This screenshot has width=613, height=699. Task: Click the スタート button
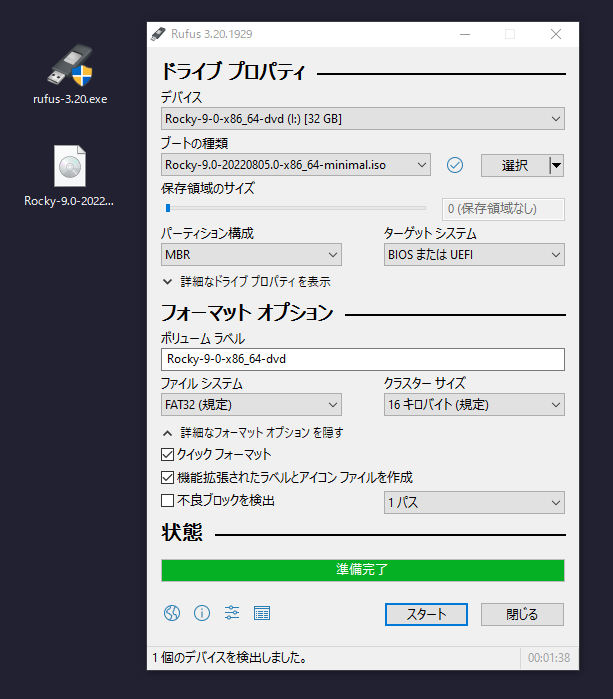[x=426, y=614]
